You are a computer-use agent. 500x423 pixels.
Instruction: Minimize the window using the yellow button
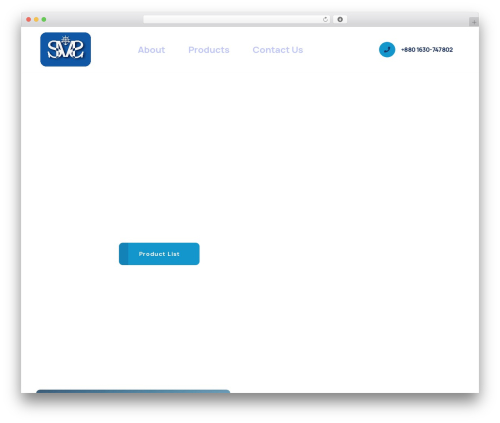[x=36, y=20]
